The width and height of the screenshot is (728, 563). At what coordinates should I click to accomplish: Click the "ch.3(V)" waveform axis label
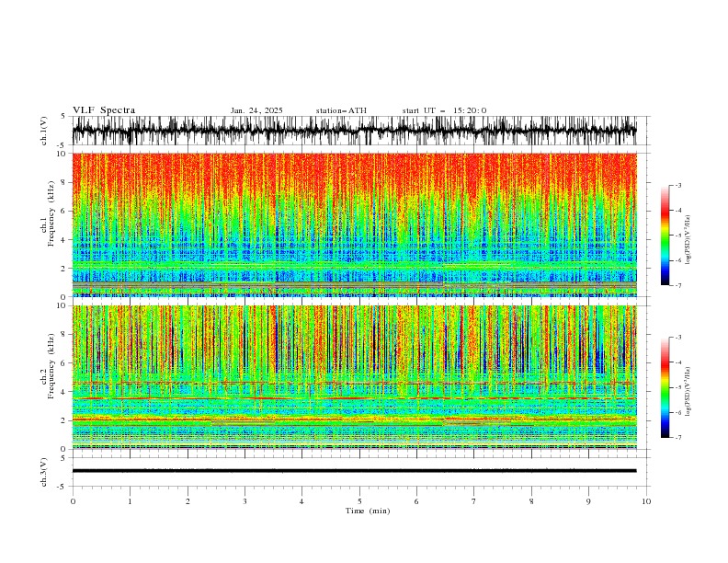click(x=44, y=472)
